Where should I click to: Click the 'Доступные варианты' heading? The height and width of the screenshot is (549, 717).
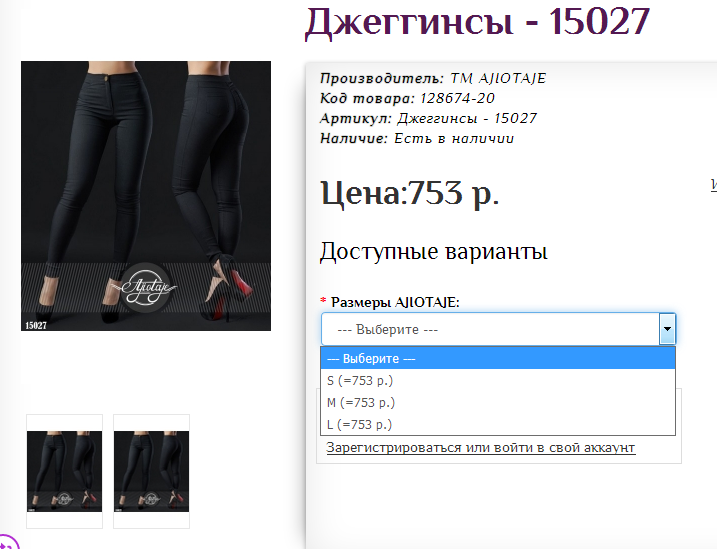pyautogui.click(x=433, y=251)
